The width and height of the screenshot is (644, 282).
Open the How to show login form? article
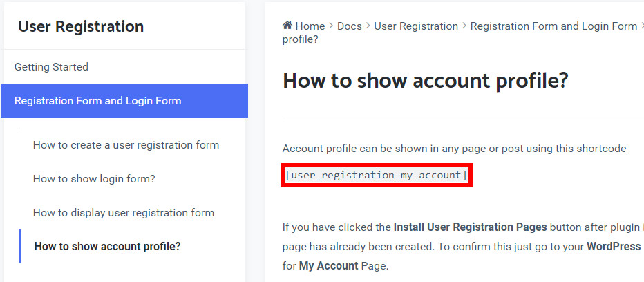(94, 179)
